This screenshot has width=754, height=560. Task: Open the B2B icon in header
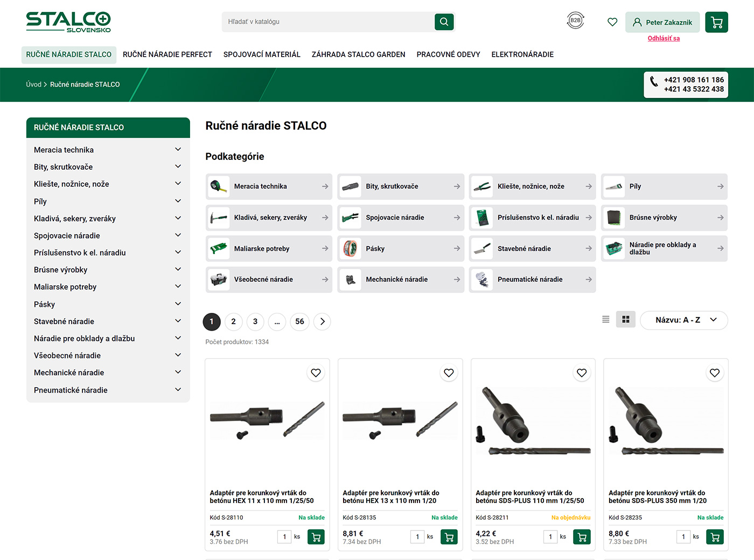click(575, 20)
